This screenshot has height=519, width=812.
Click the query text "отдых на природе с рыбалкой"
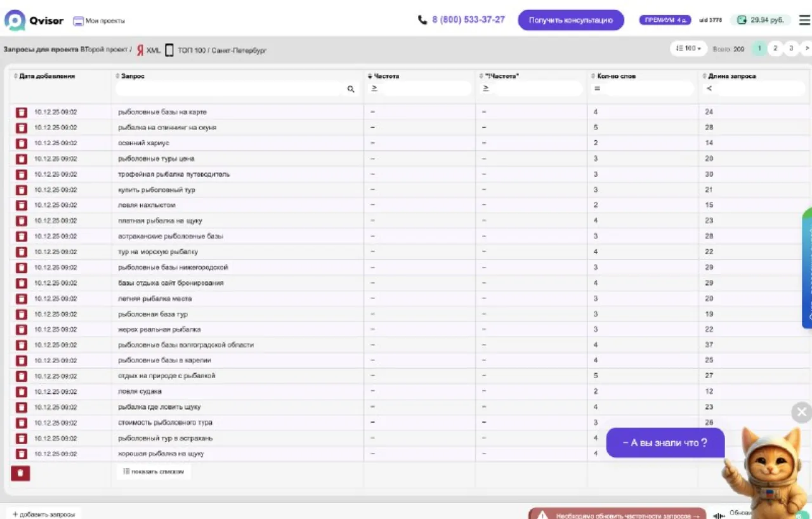pos(167,376)
